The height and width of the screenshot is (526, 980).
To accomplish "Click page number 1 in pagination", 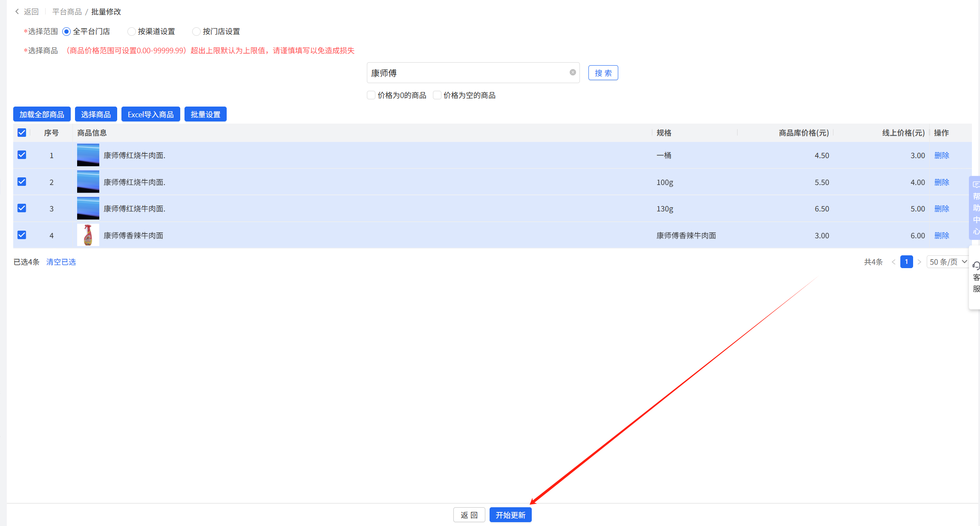I will 906,262.
